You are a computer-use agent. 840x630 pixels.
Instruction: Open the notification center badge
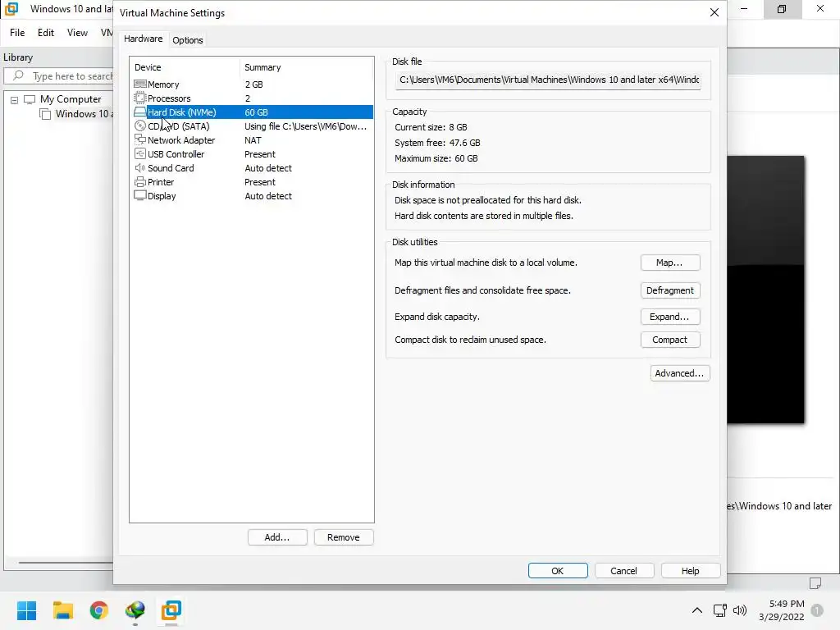point(817,610)
